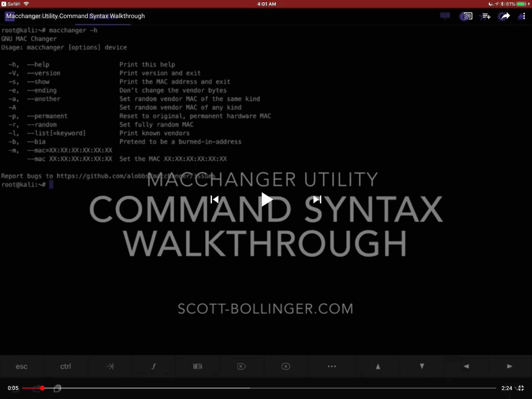
Task: Tap the tab arrow key
Action: pos(110,367)
